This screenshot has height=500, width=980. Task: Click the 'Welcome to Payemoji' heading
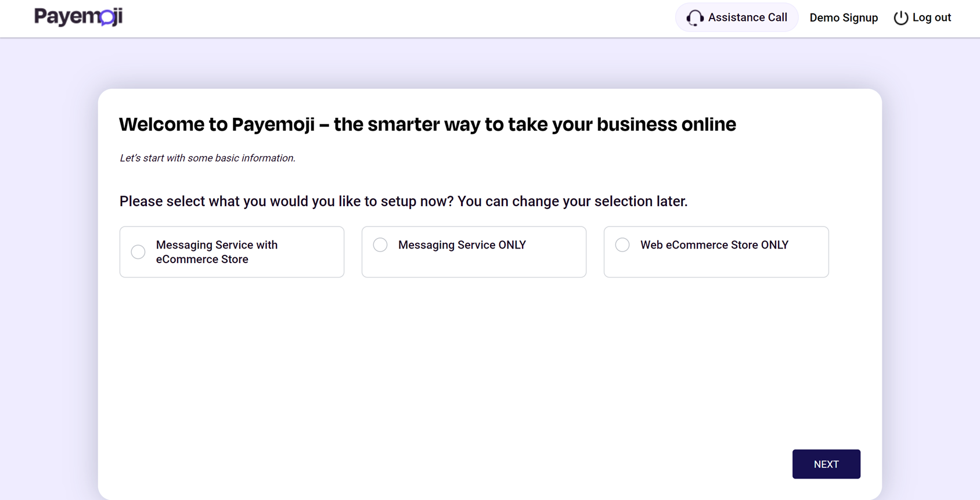(427, 124)
